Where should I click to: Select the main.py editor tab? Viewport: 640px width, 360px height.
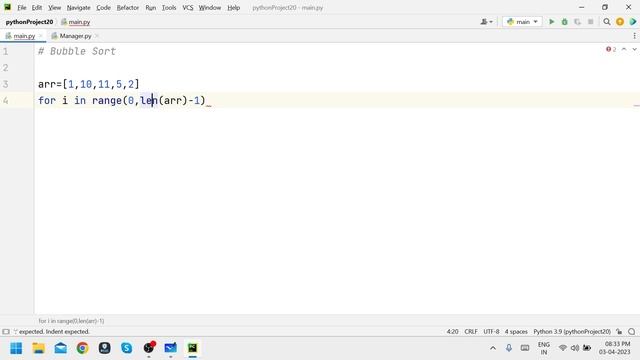pos(24,36)
